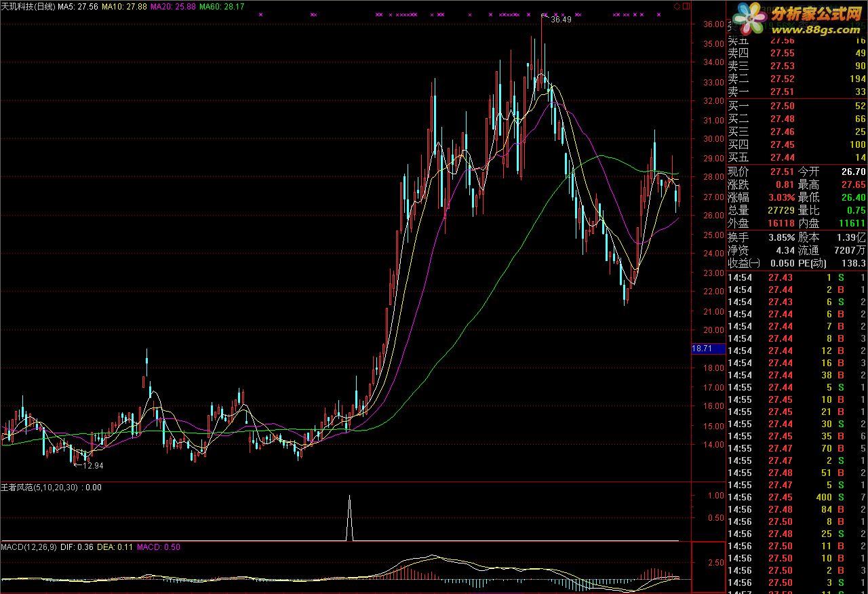868x594 pixels.
Task: Click the MA5: 27.56 indicator label
Action: (x=78, y=6)
